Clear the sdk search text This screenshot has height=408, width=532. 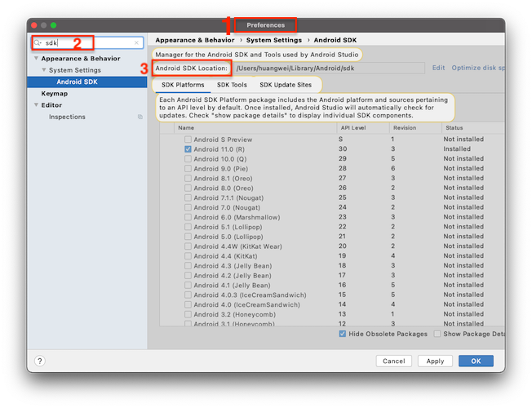[x=138, y=42]
